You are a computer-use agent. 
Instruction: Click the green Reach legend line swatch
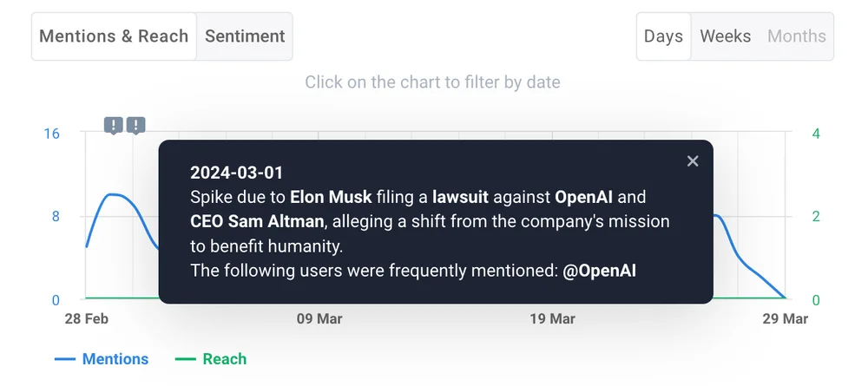click(x=186, y=359)
